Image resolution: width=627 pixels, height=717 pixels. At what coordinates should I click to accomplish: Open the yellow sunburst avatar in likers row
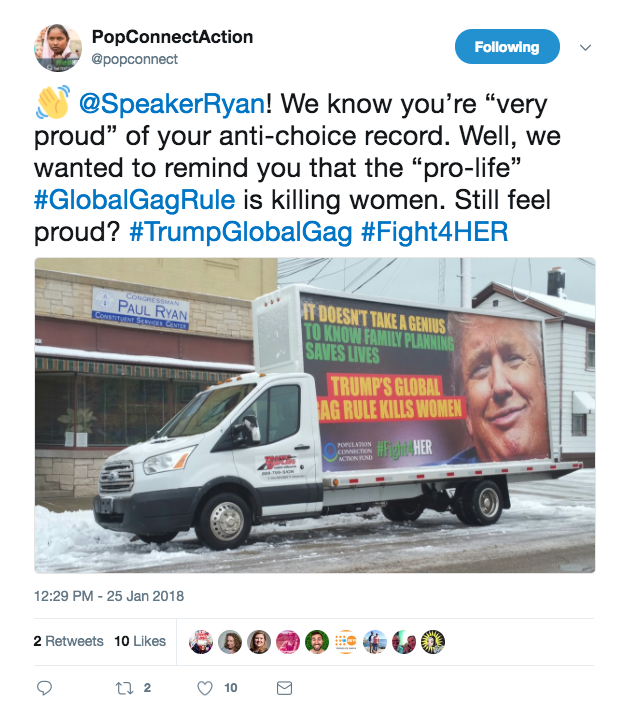[x=433, y=642]
